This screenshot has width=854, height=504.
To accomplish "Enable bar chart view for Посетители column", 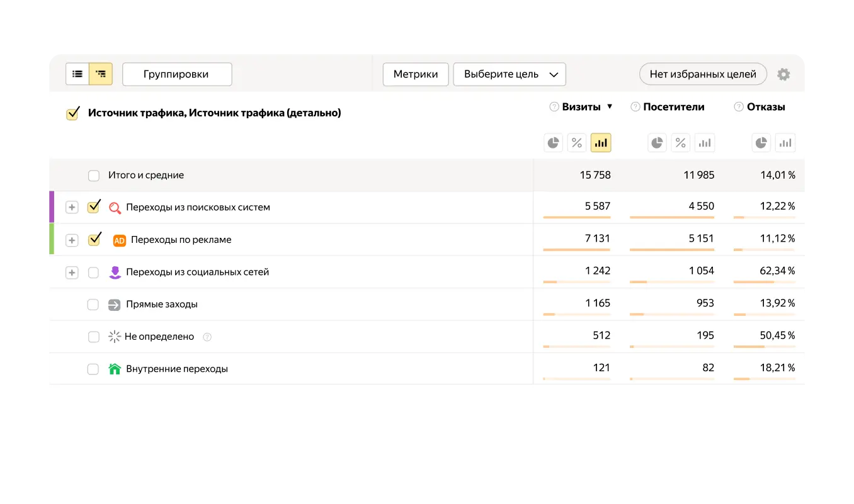I will 705,142.
